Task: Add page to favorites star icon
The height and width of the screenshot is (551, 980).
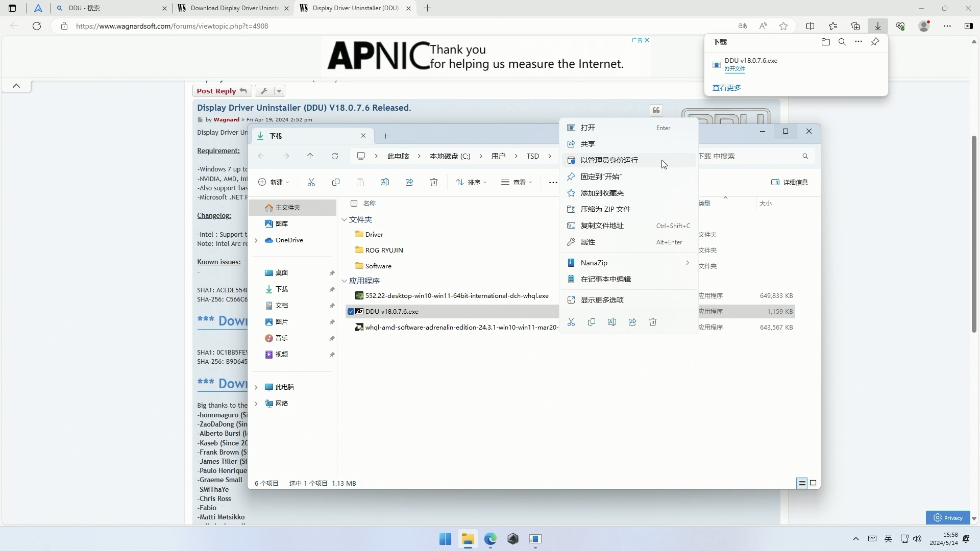Action: point(783,26)
